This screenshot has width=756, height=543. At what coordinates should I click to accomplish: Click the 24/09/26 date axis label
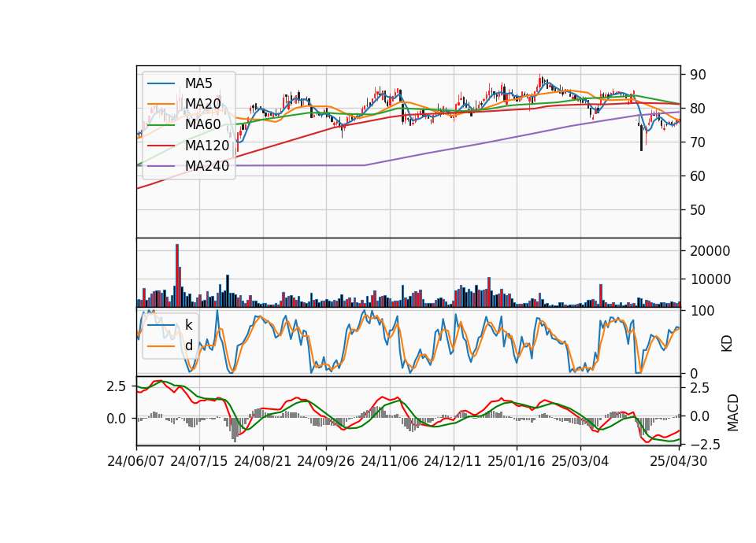point(325,462)
